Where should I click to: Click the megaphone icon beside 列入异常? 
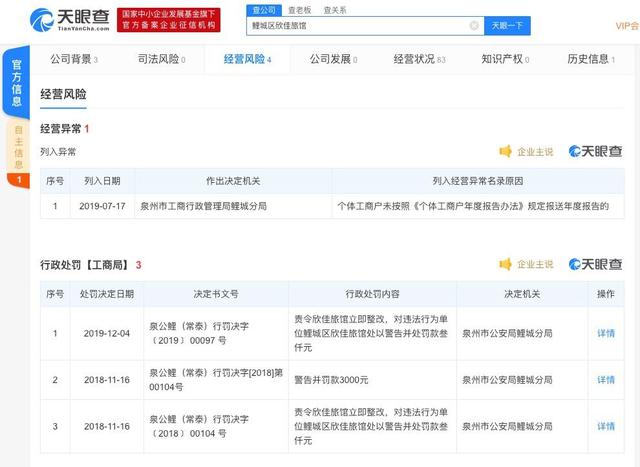pos(506,151)
